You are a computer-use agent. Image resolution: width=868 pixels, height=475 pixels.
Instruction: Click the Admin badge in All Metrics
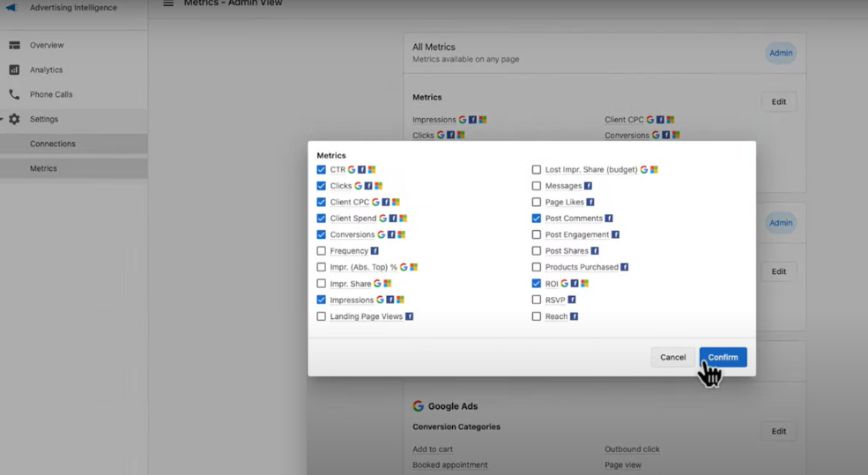point(780,53)
